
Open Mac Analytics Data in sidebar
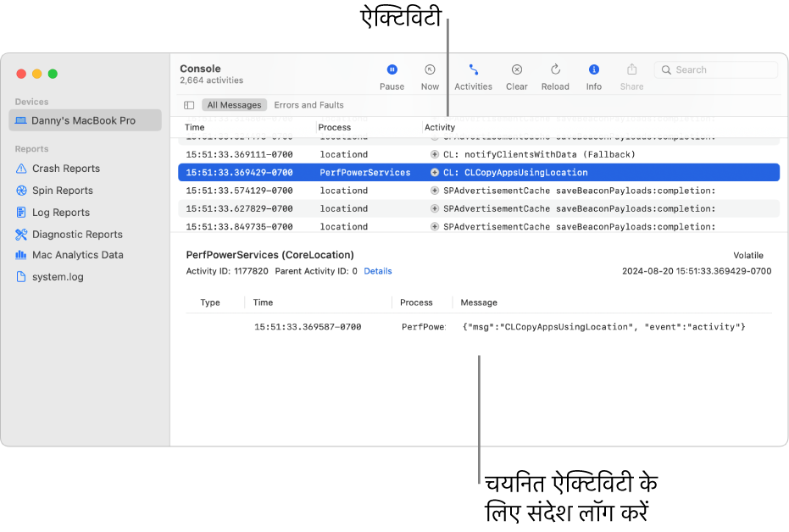click(77, 255)
